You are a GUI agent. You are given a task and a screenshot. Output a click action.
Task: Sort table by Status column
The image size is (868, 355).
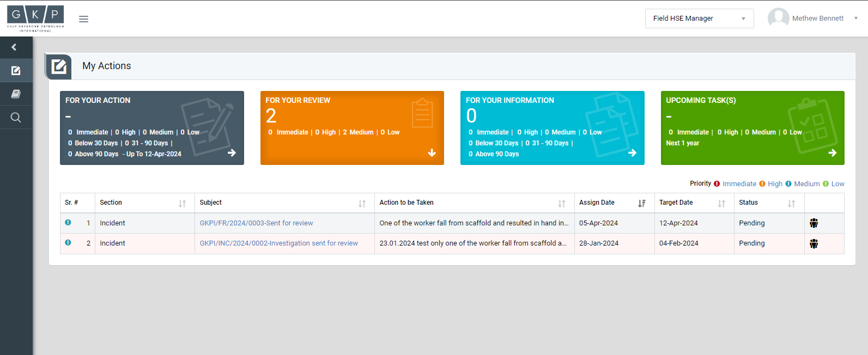point(791,203)
